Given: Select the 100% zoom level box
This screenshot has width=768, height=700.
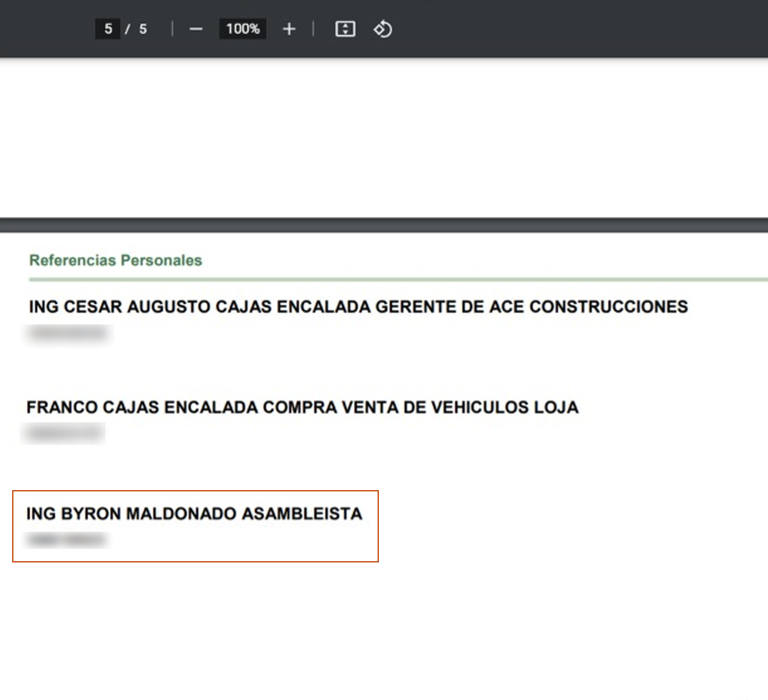Looking at the screenshot, I should click(243, 29).
